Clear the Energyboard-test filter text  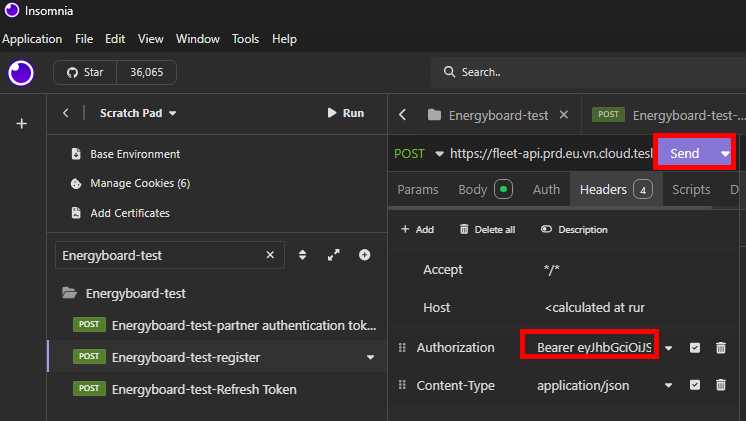click(270, 255)
